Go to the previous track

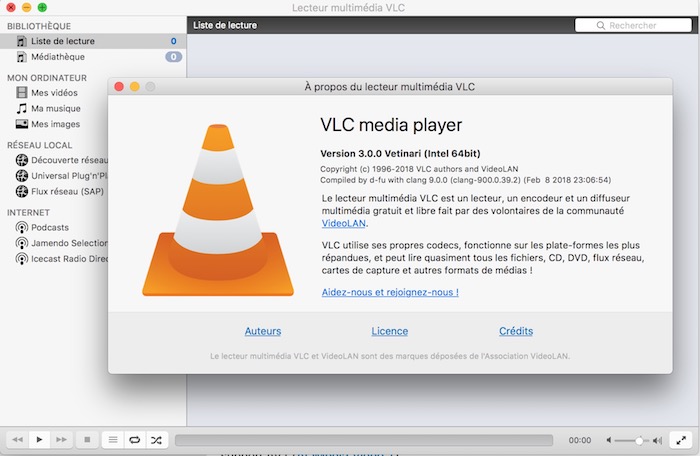pyautogui.click(x=17, y=440)
